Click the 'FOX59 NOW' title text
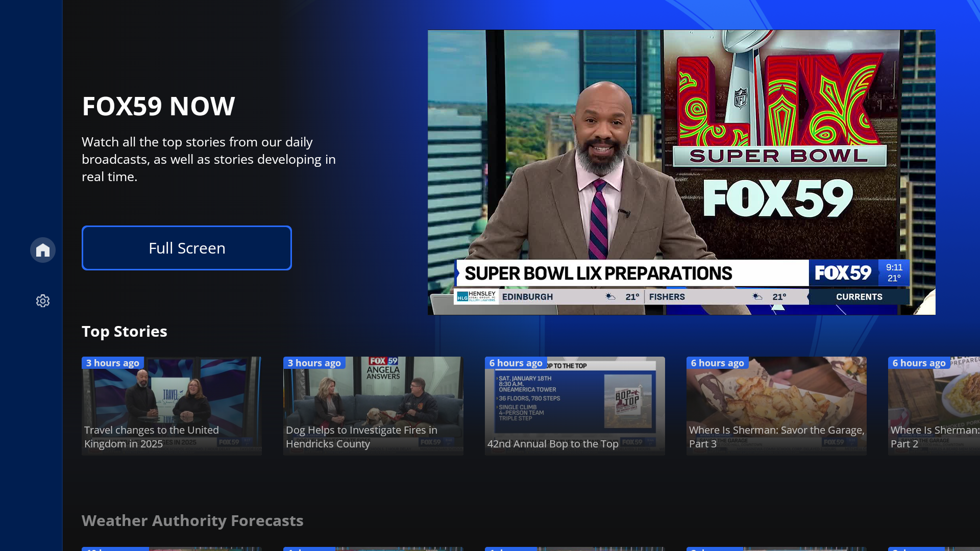The height and width of the screenshot is (551, 980). pyautogui.click(x=158, y=106)
